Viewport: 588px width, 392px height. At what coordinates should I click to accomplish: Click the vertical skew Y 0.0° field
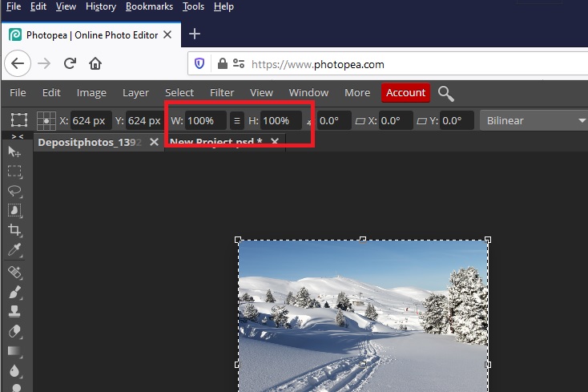tap(457, 121)
